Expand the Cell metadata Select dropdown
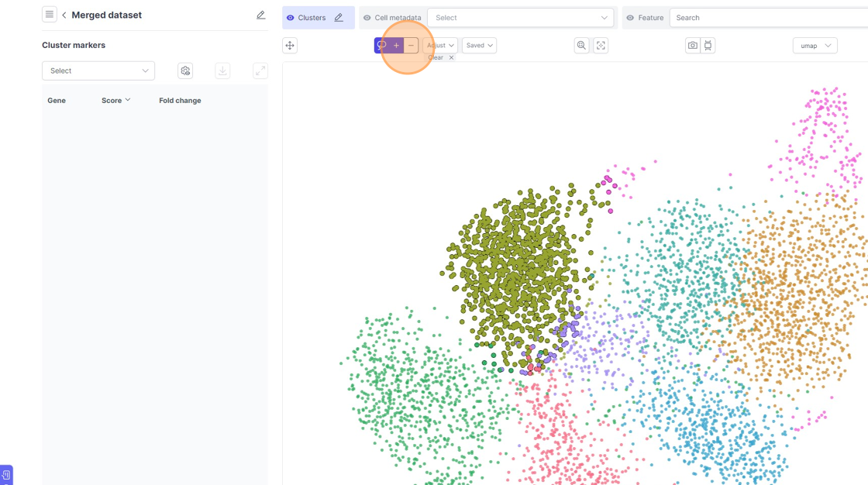The height and width of the screenshot is (485, 868). point(520,18)
